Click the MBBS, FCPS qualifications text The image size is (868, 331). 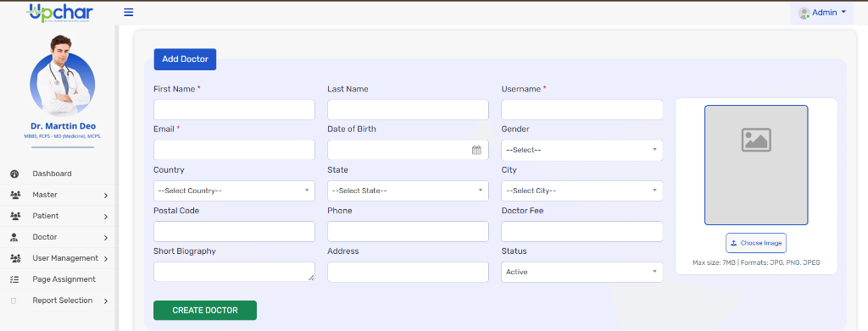pos(63,136)
